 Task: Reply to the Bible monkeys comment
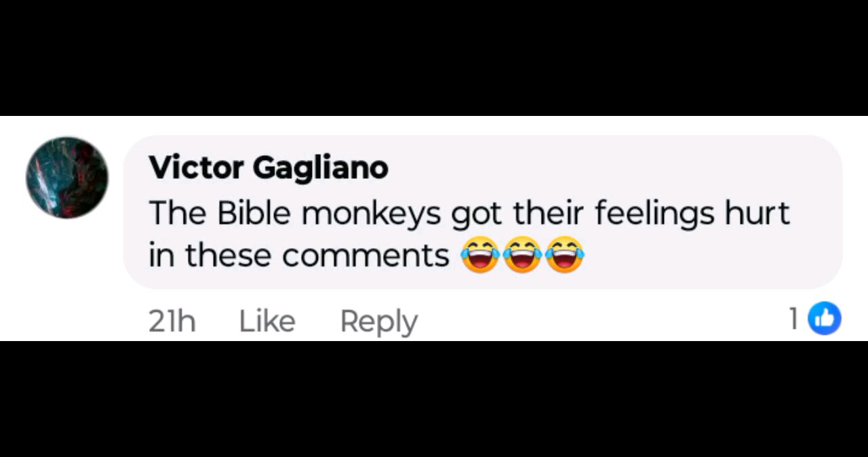tap(378, 321)
